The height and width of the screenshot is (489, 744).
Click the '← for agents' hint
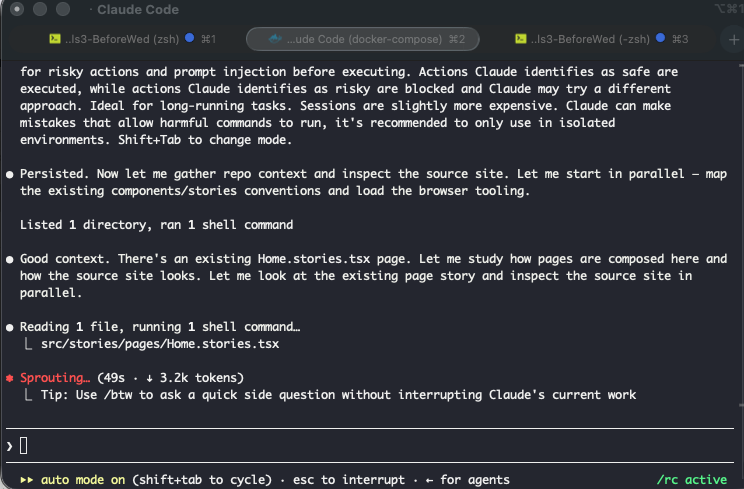coord(467,480)
